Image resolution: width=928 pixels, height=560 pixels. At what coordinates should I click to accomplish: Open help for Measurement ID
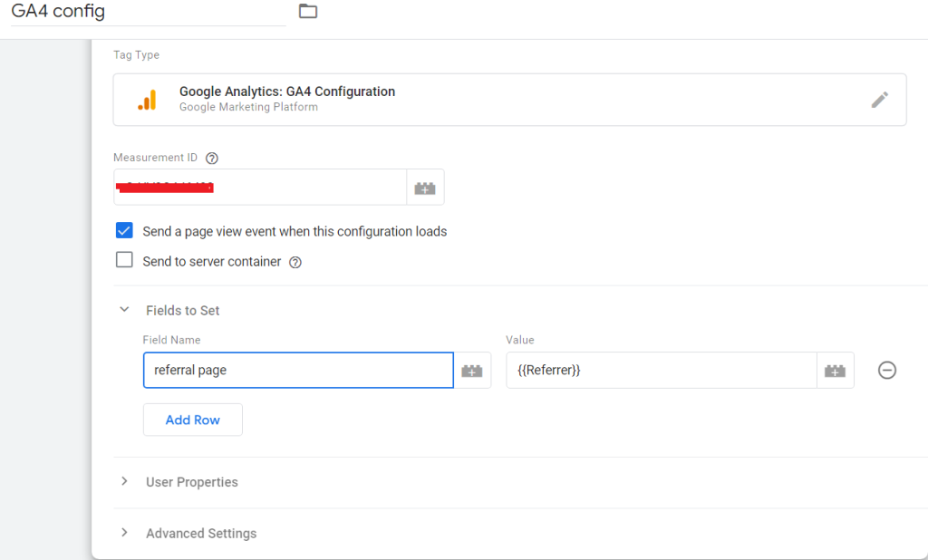[211, 157]
